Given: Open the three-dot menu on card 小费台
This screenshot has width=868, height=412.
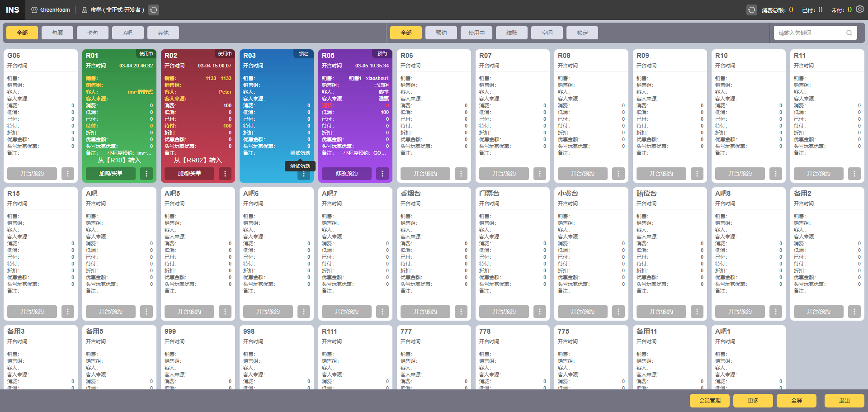Looking at the screenshot, I should click(618, 312).
